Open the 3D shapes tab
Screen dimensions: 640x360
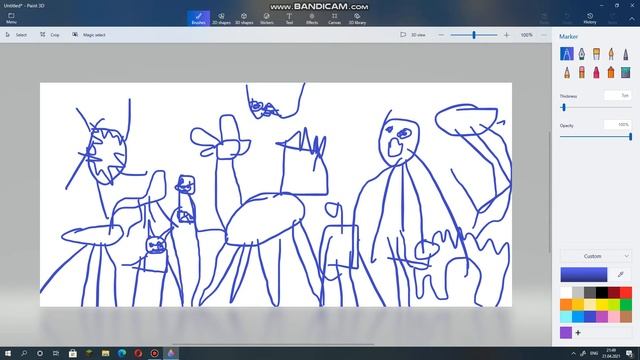244,18
